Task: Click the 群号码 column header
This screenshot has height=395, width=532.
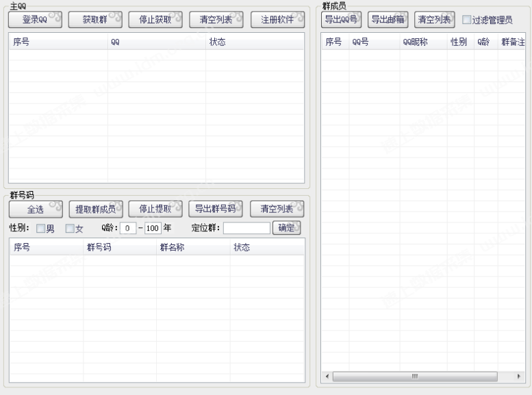Action: 120,247
